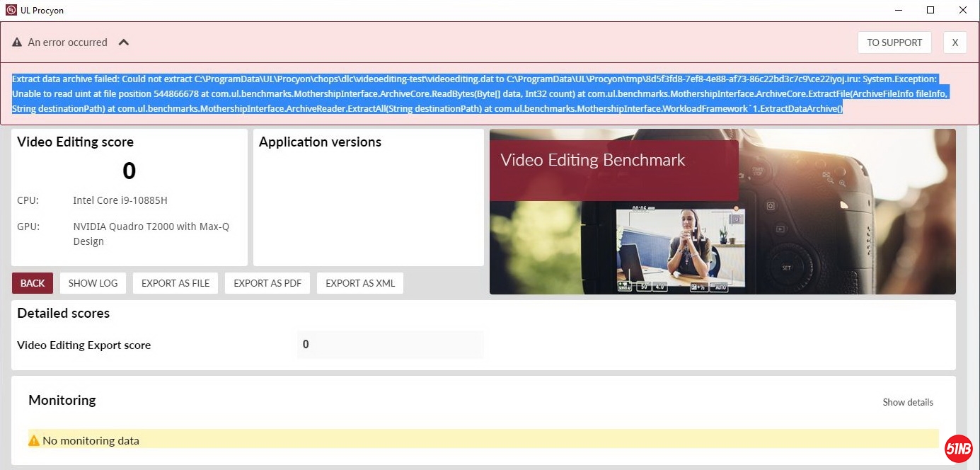Go BACK to the previous screen
Image resolution: width=980 pixels, height=470 pixels.
click(33, 283)
